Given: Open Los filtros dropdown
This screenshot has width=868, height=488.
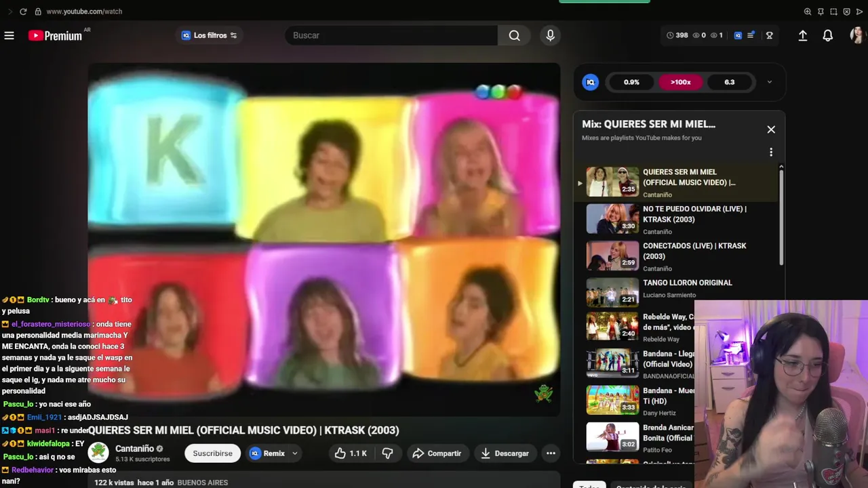Looking at the screenshot, I should coord(210,35).
